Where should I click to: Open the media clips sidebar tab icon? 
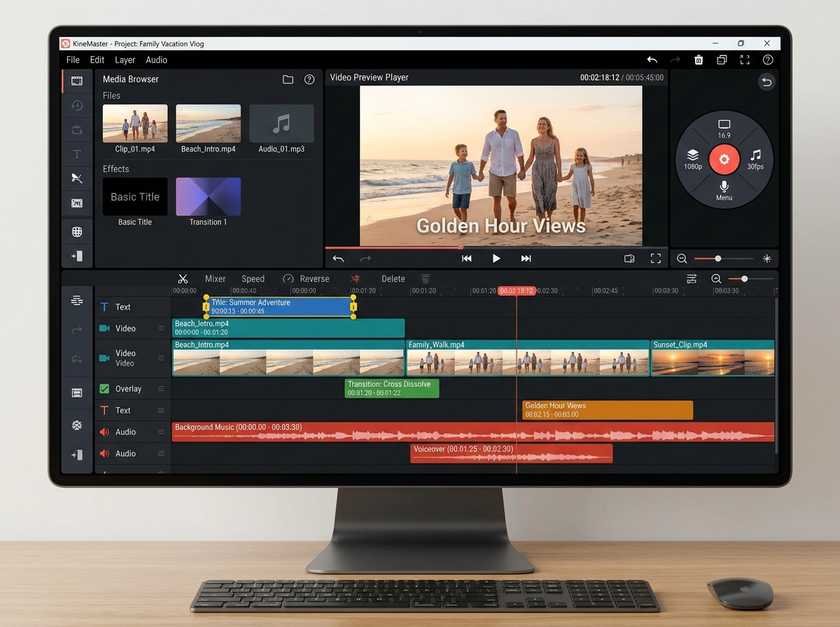click(x=77, y=81)
